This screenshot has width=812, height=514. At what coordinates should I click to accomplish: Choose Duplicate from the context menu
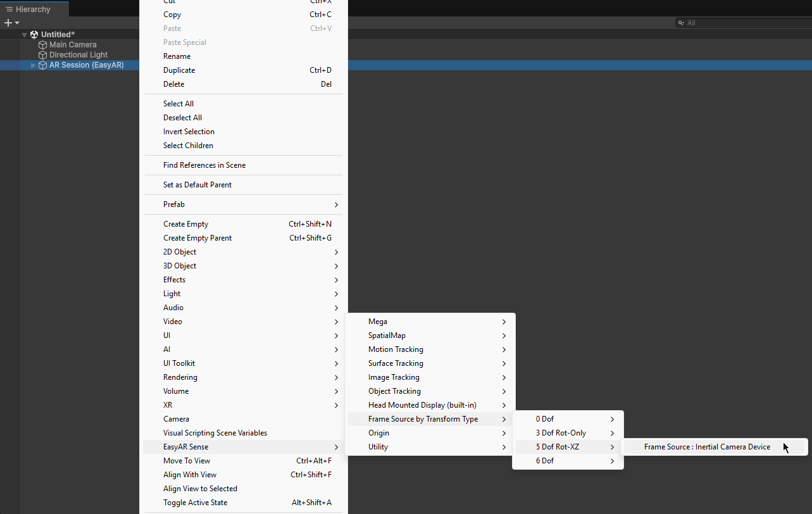179,70
